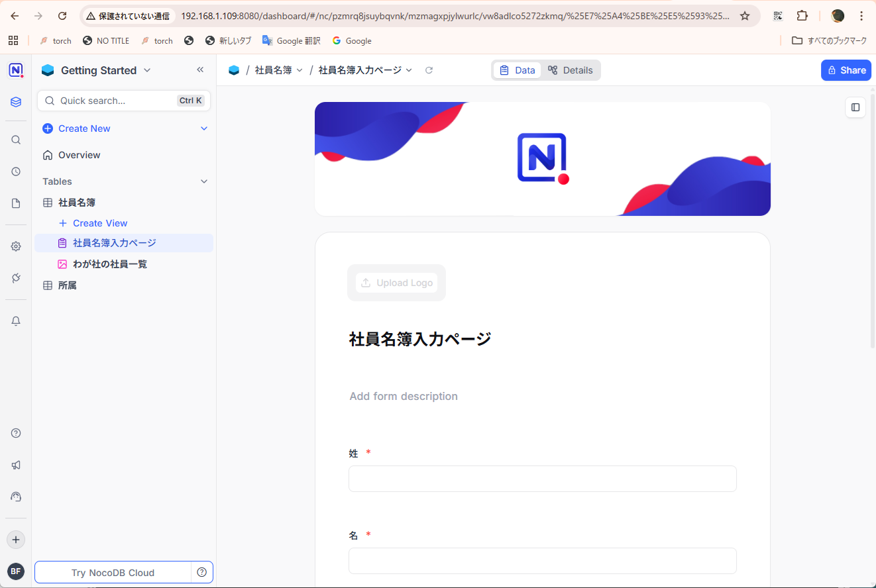This screenshot has width=876, height=588.
Task: Select the Data tab
Action: click(x=518, y=70)
